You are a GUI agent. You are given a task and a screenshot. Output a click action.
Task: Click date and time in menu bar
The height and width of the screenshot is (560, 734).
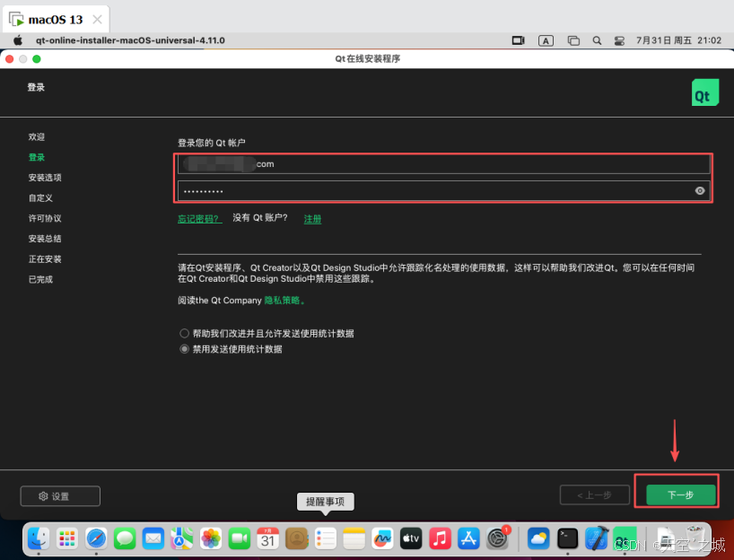coord(678,40)
